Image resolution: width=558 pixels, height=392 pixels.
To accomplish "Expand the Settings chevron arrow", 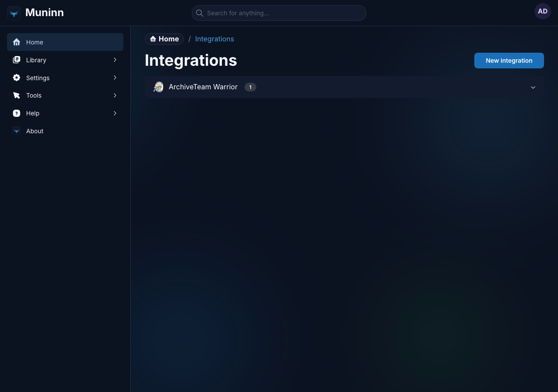I will (115, 78).
